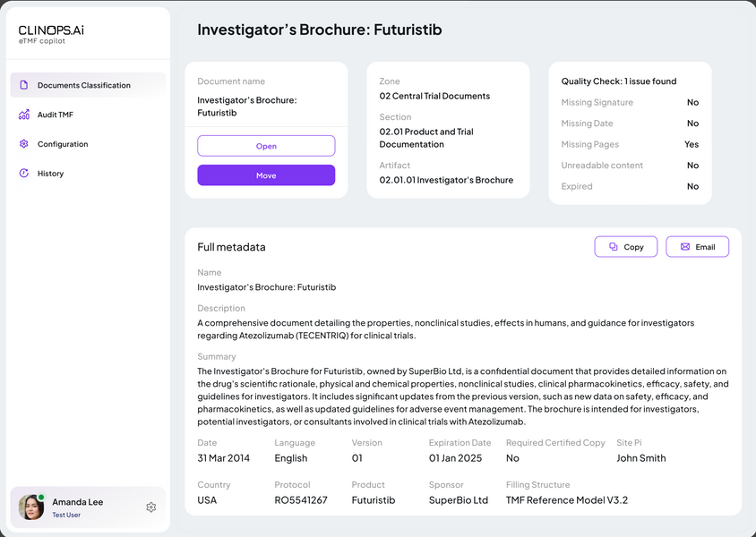Click the Documents Classification sidebar icon
The height and width of the screenshot is (537, 756).
(x=24, y=86)
